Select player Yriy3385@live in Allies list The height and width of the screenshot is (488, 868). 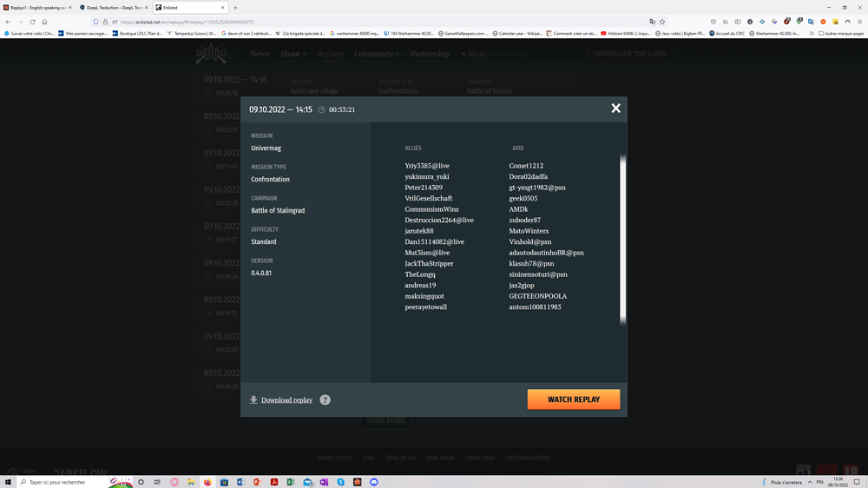[x=427, y=166]
